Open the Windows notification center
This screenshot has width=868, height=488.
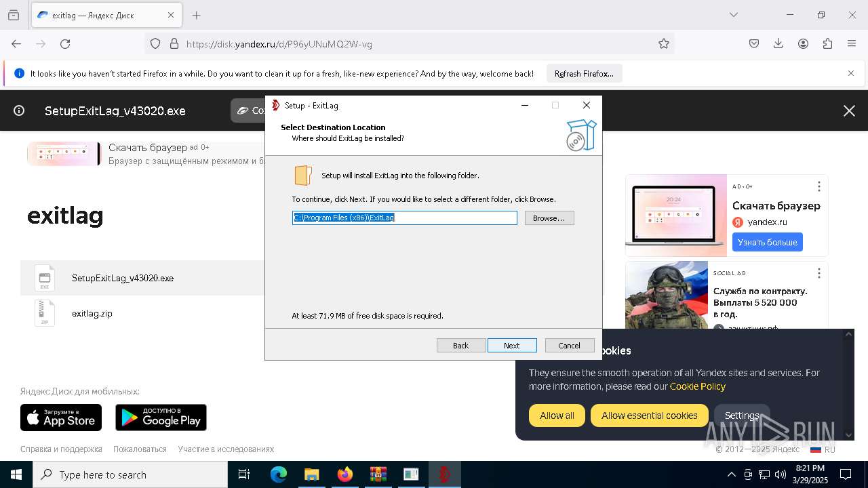point(846,474)
